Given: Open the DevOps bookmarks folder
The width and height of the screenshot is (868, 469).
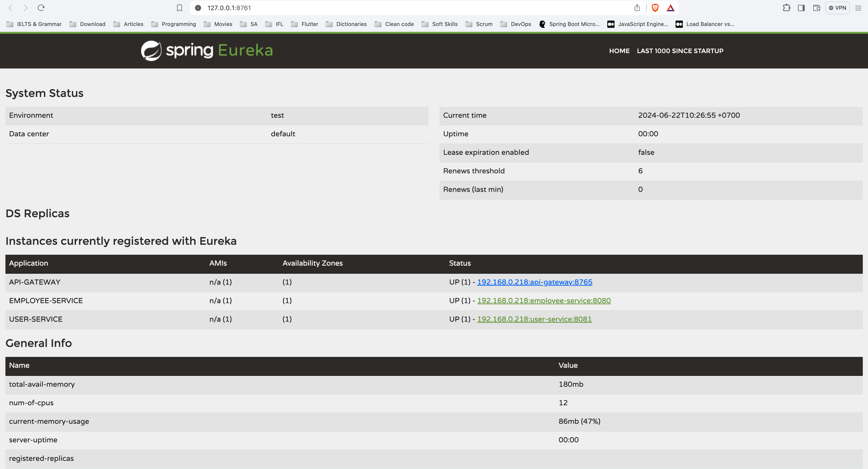Looking at the screenshot, I should tap(516, 24).
